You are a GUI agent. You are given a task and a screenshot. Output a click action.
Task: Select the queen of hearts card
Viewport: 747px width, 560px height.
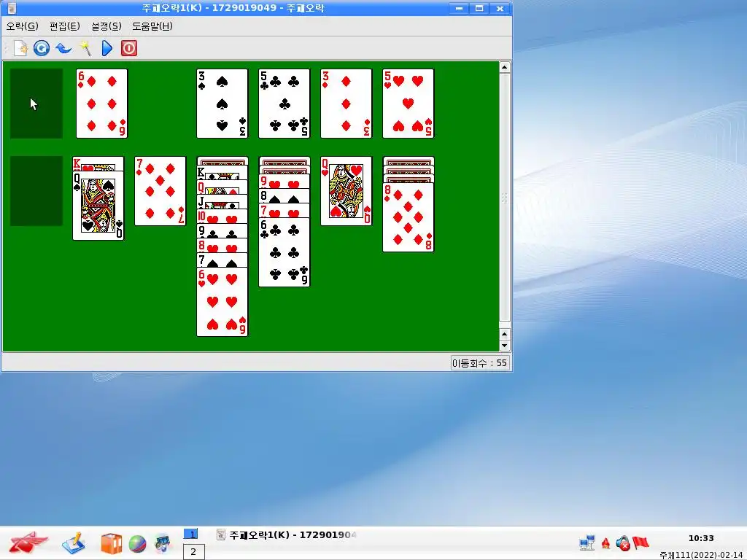click(347, 191)
